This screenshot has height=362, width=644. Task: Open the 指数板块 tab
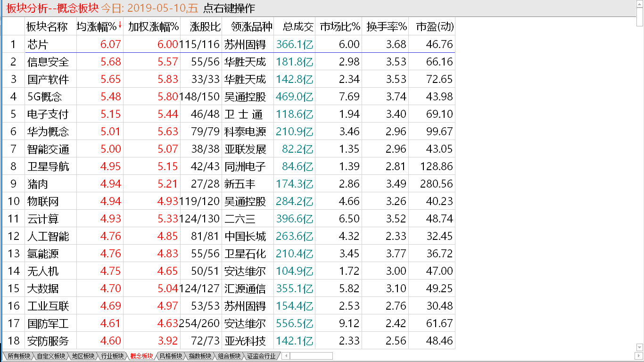200,356
